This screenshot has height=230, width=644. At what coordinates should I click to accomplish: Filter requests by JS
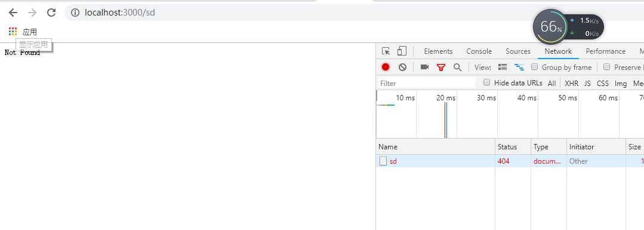tap(587, 83)
